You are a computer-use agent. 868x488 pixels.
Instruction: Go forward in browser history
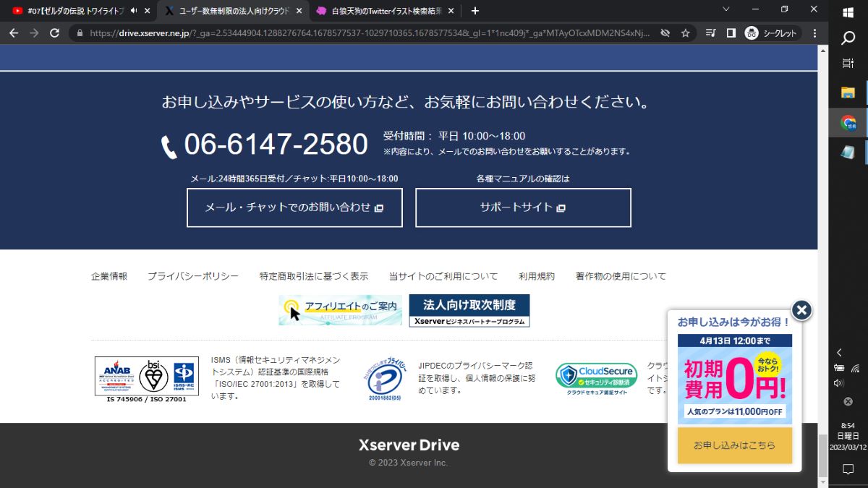(34, 33)
